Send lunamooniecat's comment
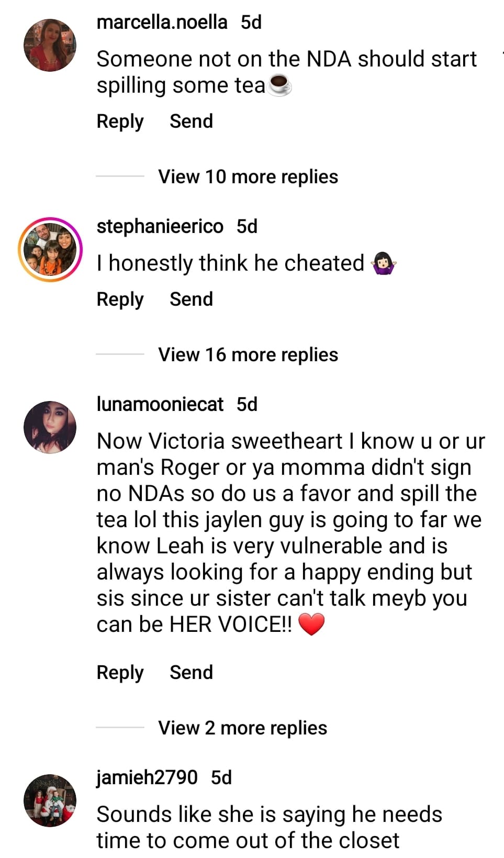This screenshot has width=504, height=858. click(x=191, y=673)
